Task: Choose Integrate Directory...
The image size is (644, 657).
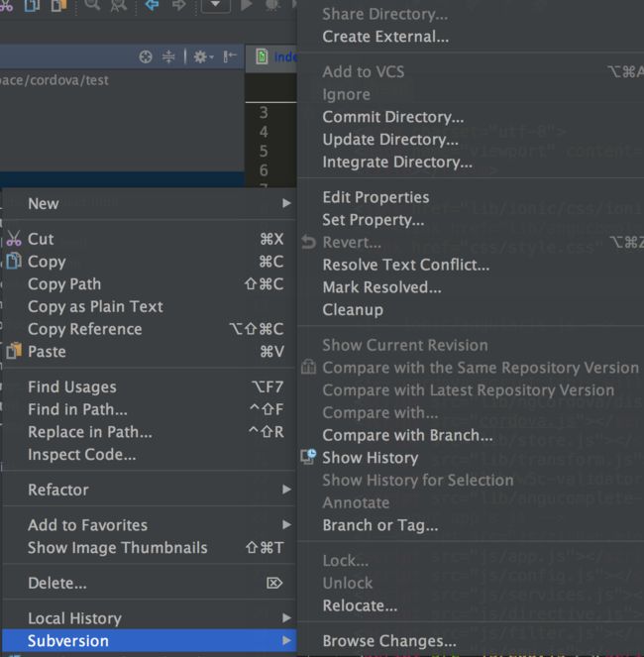Action: tap(471, 163)
